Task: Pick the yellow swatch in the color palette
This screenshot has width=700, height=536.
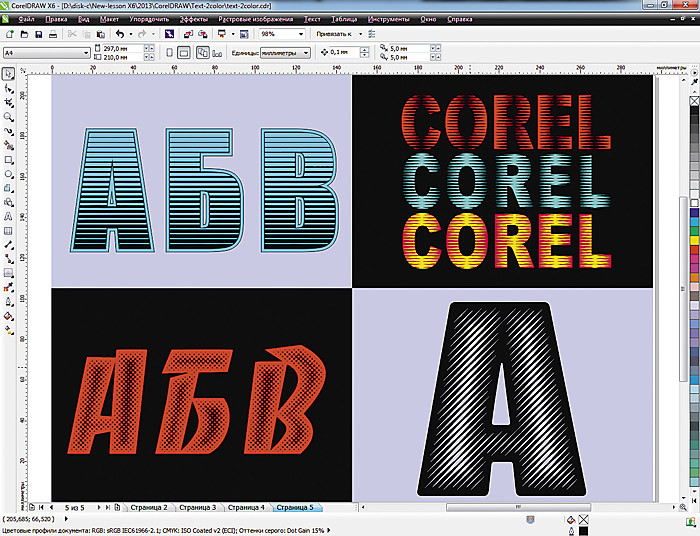Action: click(694, 241)
